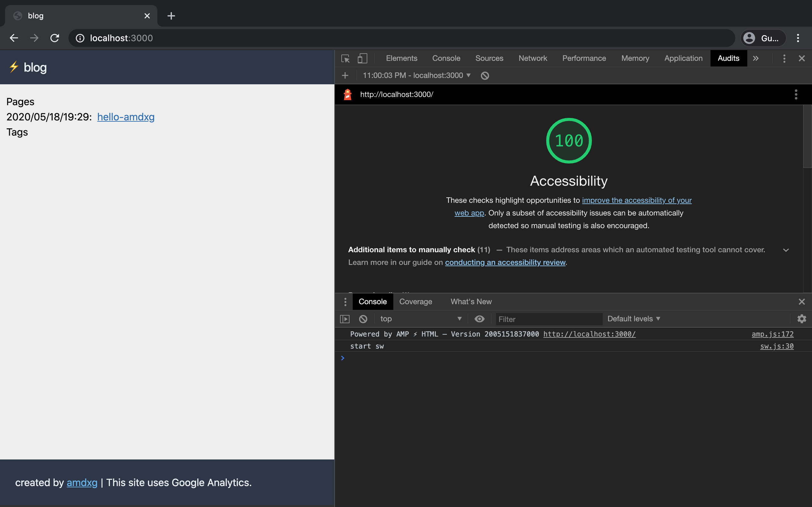The height and width of the screenshot is (507, 812).
Task: Open the hello-amdxg page link
Action: pos(126,117)
